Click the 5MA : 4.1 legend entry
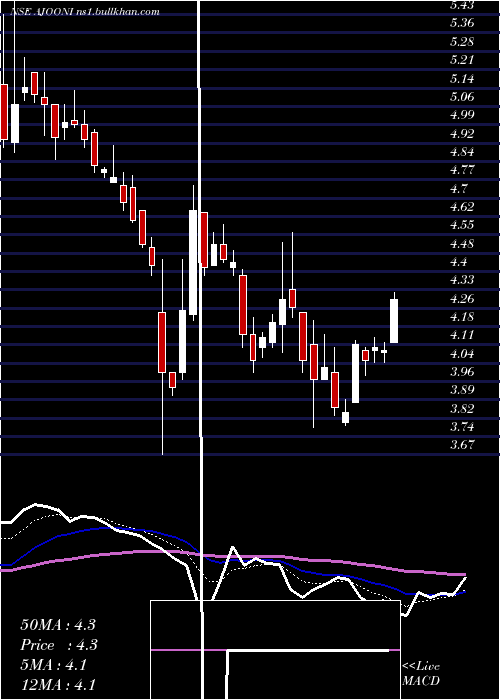This screenshot has width=500, height=700. [x=54, y=665]
